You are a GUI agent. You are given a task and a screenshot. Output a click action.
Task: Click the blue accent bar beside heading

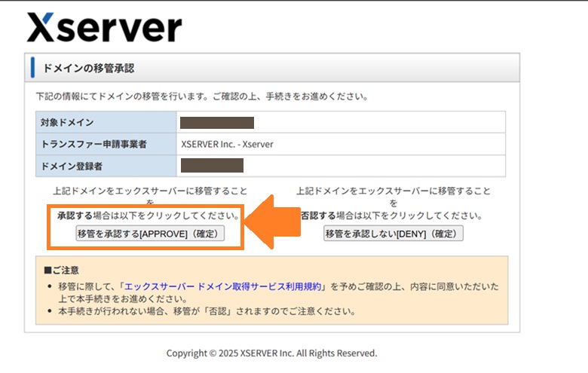point(32,68)
